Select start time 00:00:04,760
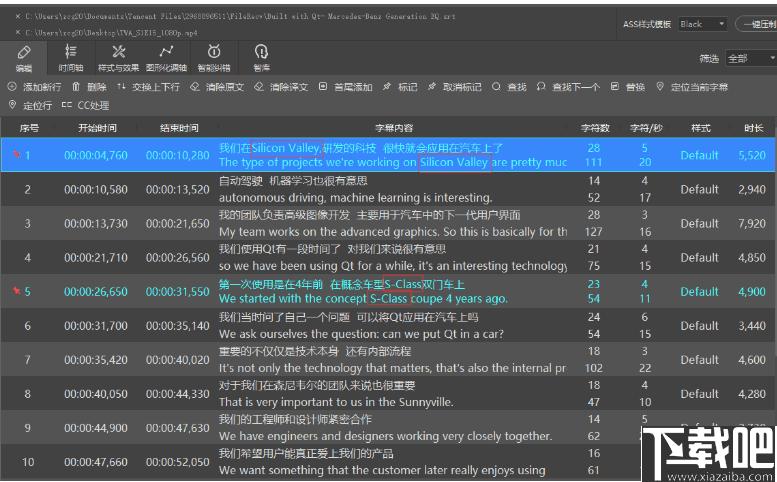Image resolution: width=777 pixels, height=482 pixels. tap(96, 155)
